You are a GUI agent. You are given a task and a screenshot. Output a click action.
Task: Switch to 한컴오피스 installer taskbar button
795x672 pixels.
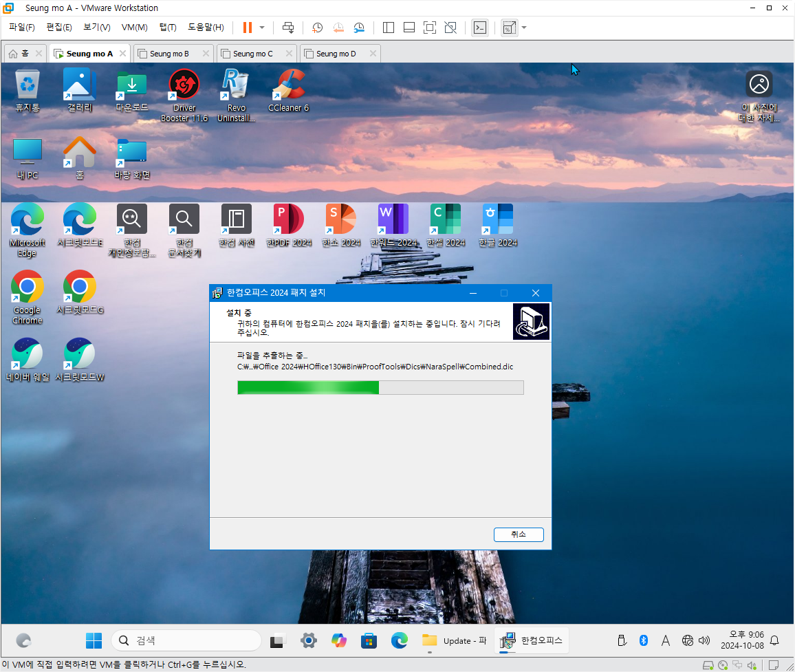click(532, 640)
